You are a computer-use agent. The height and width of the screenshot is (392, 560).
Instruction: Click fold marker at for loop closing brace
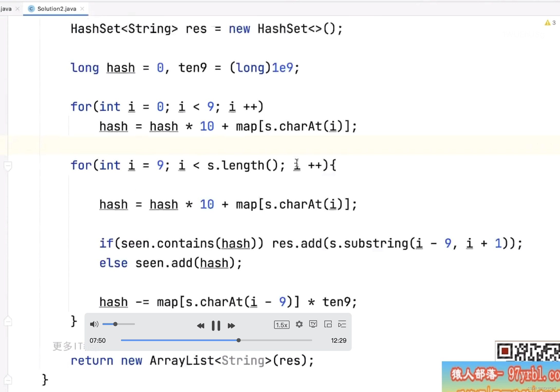[8, 321]
